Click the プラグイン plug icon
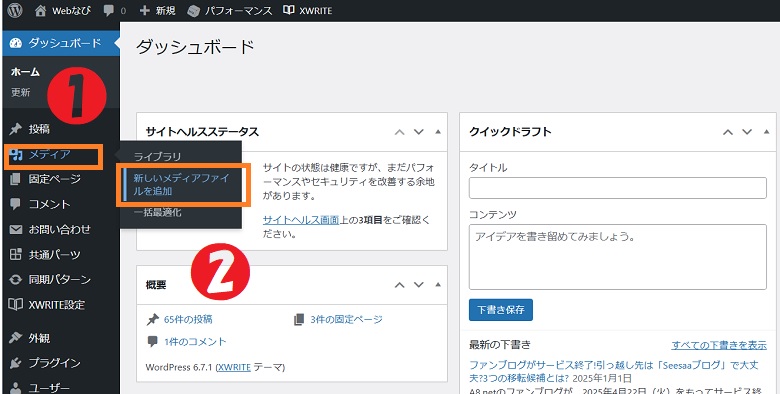Screen dimensions: 780x394 [15, 363]
